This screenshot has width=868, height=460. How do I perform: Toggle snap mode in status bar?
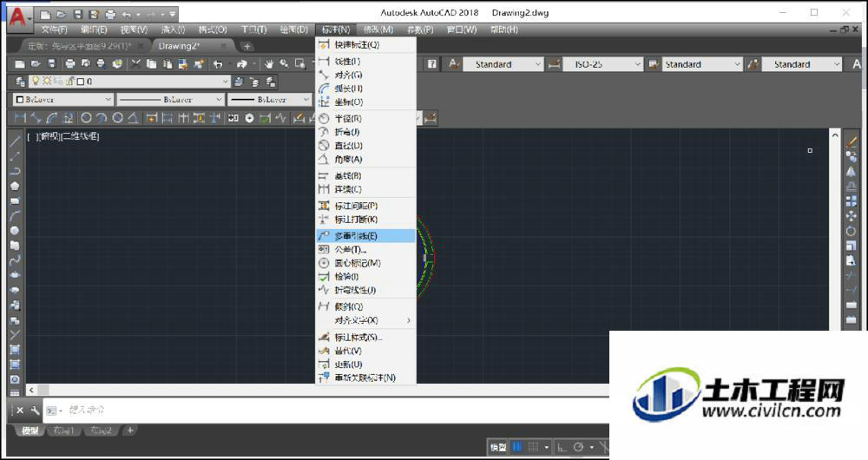(x=533, y=447)
